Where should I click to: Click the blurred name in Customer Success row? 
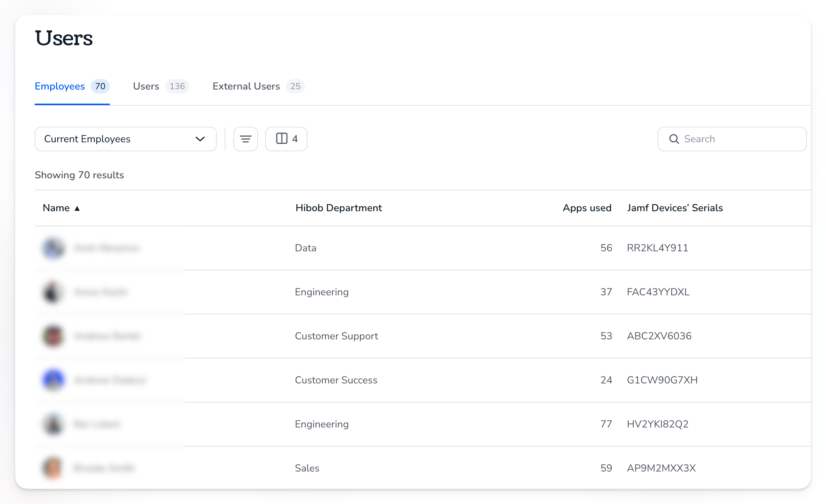(x=110, y=380)
